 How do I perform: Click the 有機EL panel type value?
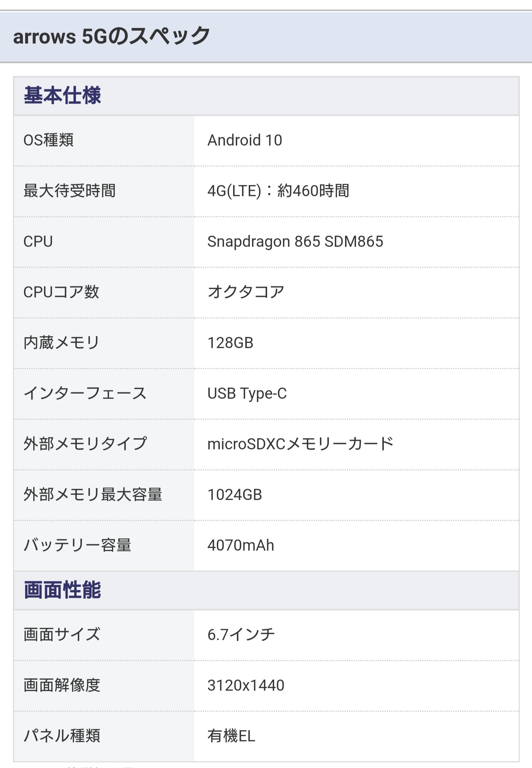tap(231, 736)
